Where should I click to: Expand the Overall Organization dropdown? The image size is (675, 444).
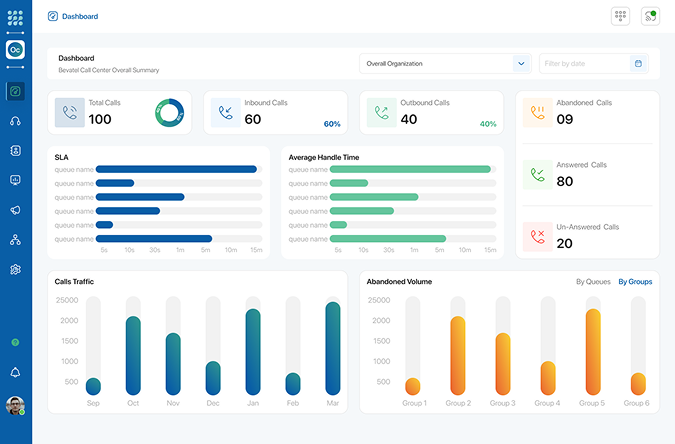pyautogui.click(x=520, y=63)
